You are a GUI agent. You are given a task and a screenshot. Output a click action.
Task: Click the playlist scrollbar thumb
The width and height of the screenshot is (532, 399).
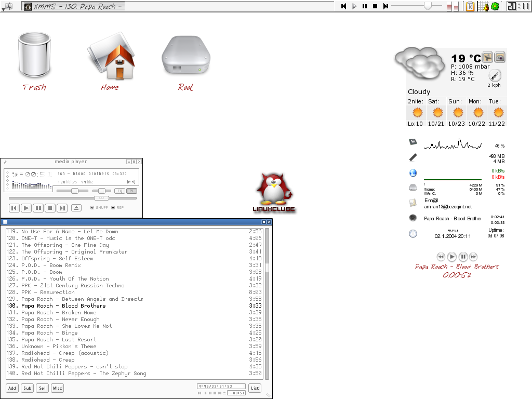pos(267,268)
